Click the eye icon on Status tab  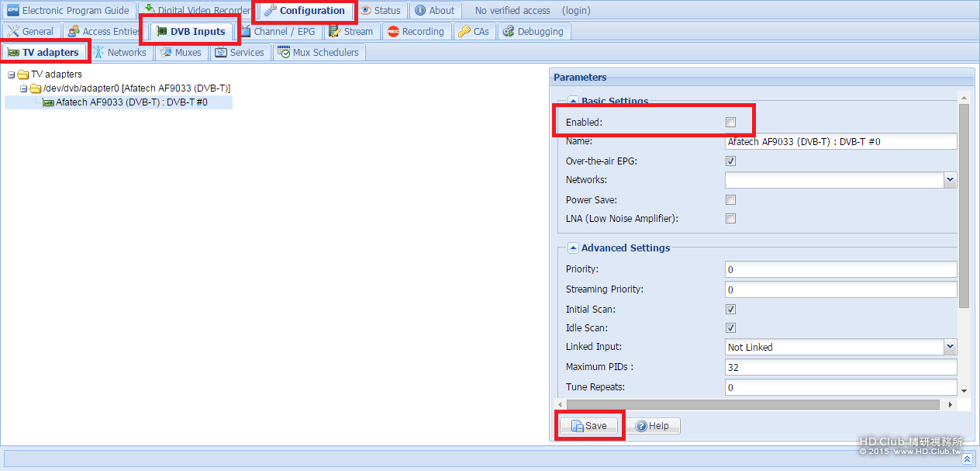click(366, 11)
